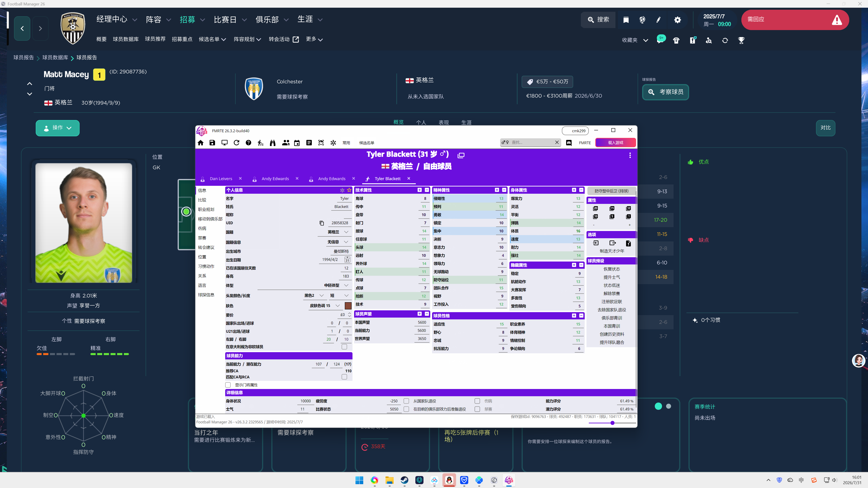Check the 从国家队退役 checkbox
This screenshot has width=868, height=488.
click(x=406, y=401)
